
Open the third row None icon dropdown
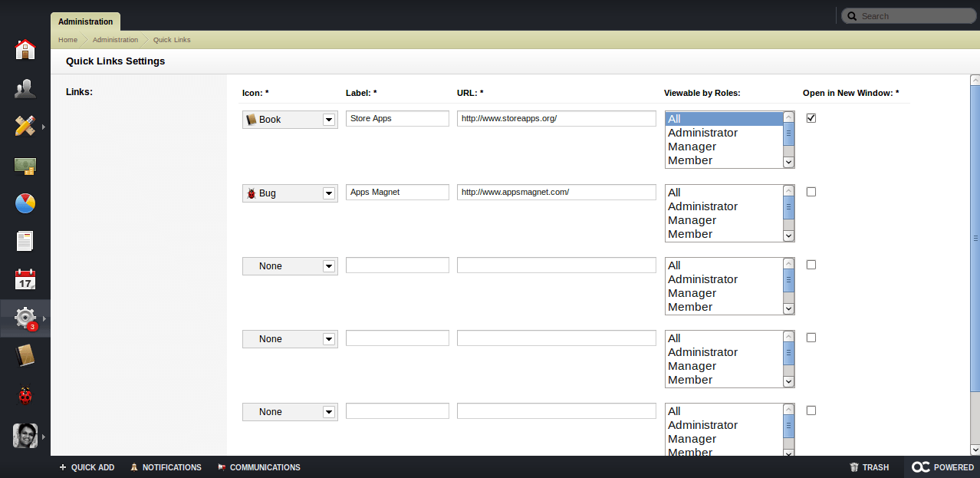290,266
